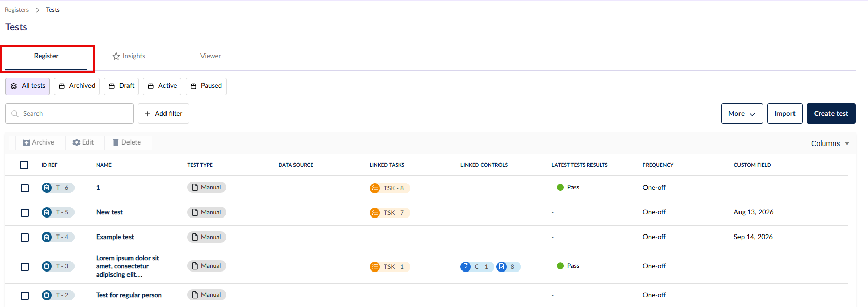Click the C-1 linked control icon

click(x=466, y=267)
